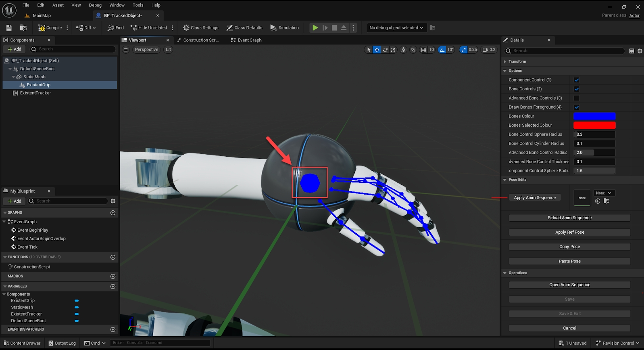Click the Compile button
This screenshot has width=644, height=350.
point(50,28)
